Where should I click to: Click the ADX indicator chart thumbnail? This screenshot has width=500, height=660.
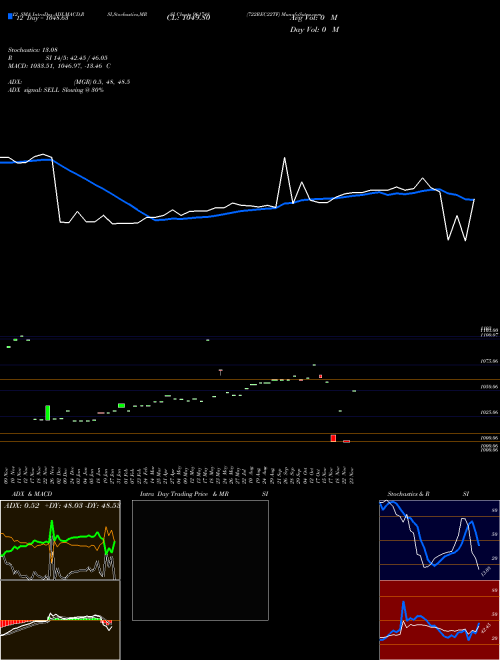[x=60, y=540]
